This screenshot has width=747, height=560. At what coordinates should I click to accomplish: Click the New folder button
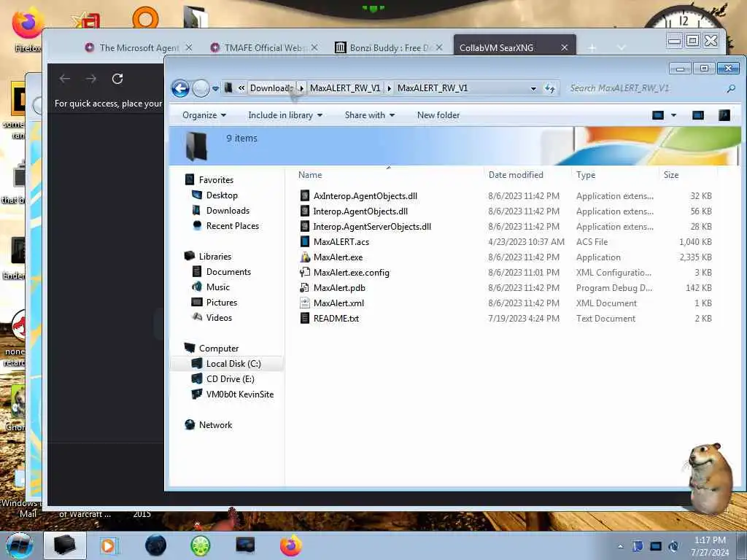click(438, 115)
